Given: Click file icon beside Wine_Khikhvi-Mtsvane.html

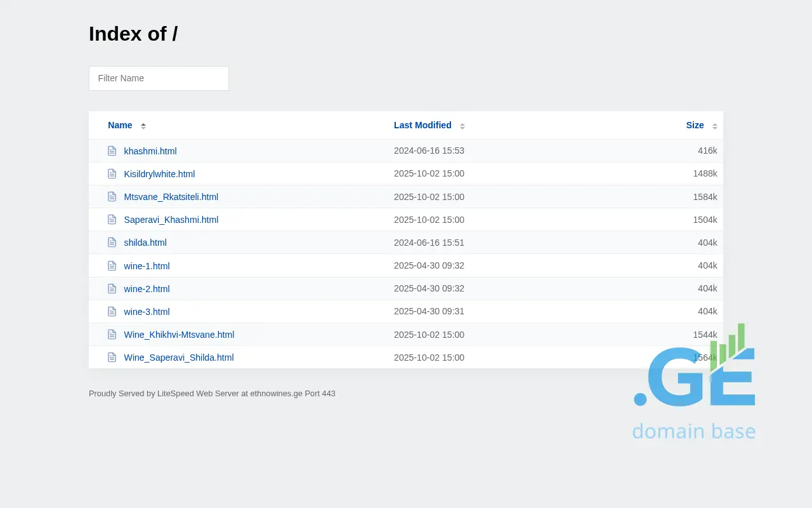Looking at the screenshot, I should (112, 335).
